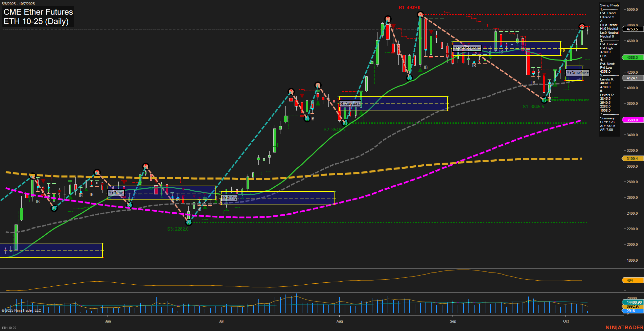Image resolution: width=644 pixels, height=331 pixels.
Task: Click the pivot circle marker near S3: 2282.0 low
Action: click(189, 222)
